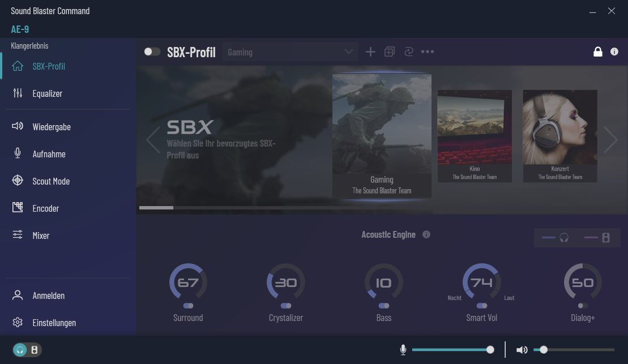628x364 pixels.
Task: Open more options three-dots menu
Action: point(428,52)
